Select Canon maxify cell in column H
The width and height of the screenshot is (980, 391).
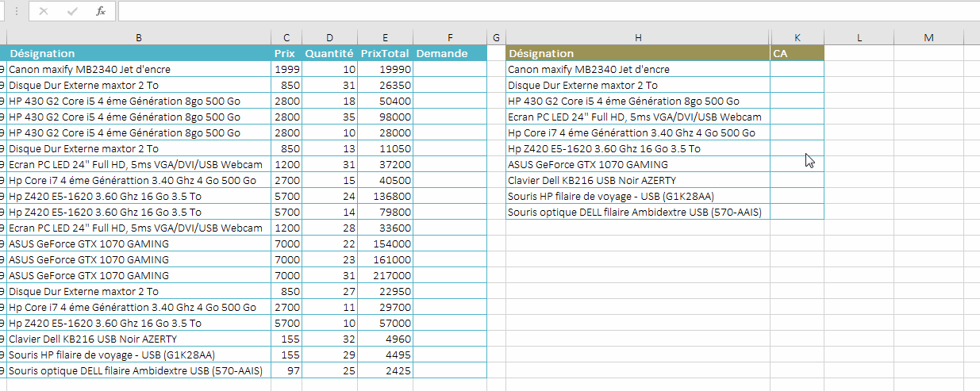tap(638, 69)
